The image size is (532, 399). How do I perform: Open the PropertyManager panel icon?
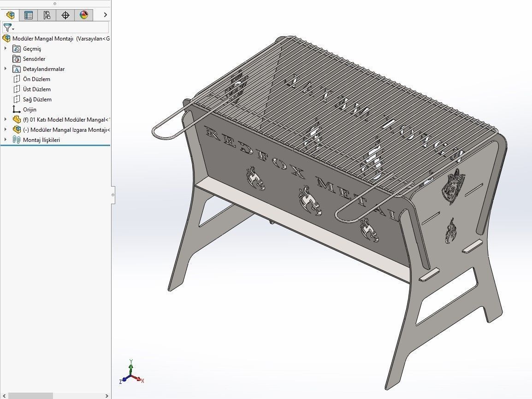point(29,15)
